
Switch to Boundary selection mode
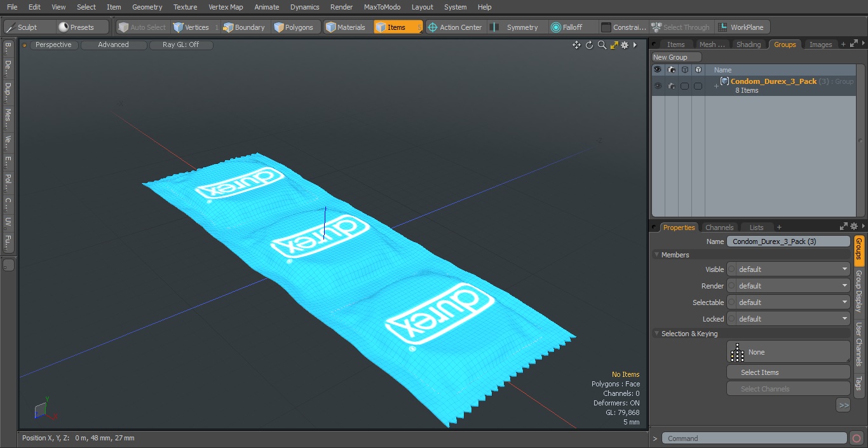click(x=244, y=27)
